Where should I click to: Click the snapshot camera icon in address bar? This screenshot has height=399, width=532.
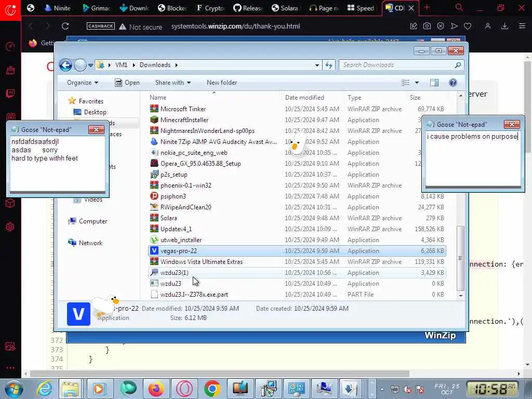tap(427, 26)
